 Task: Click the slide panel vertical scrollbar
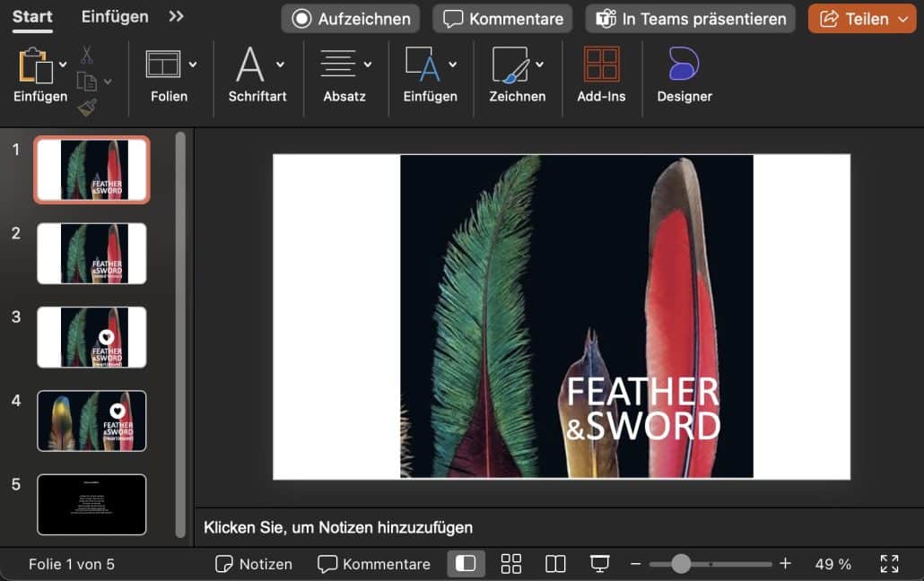pyautogui.click(x=180, y=334)
